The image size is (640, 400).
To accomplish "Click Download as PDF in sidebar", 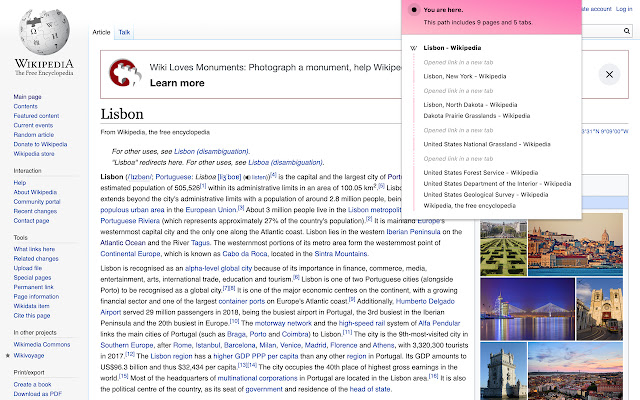I will click(x=38, y=394).
